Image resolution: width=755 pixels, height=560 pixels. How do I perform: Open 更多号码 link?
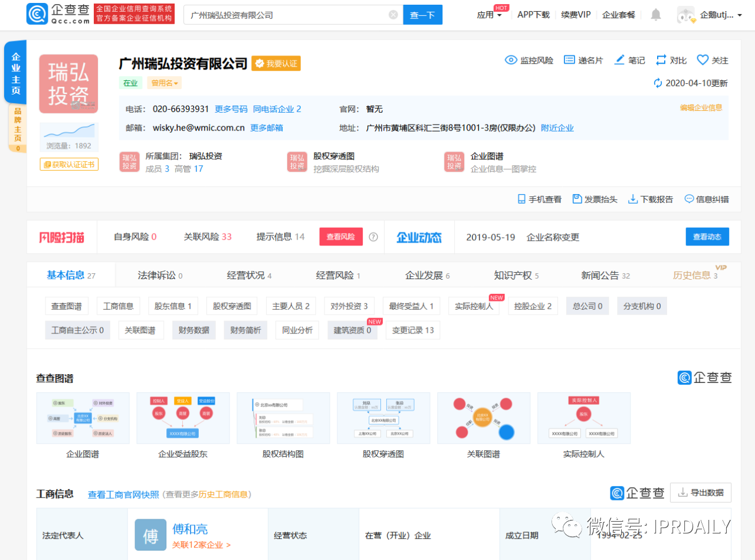click(231, 109)
